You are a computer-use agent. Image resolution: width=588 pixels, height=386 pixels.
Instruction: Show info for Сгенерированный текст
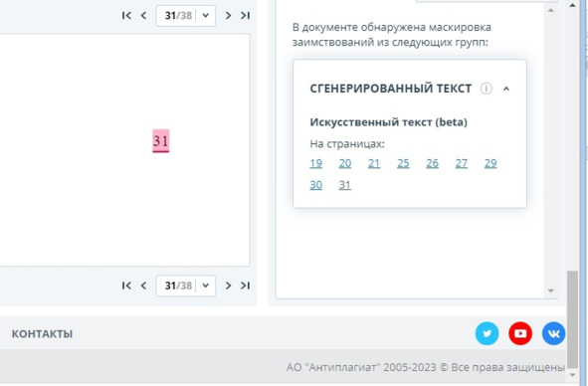pos(486,89)
